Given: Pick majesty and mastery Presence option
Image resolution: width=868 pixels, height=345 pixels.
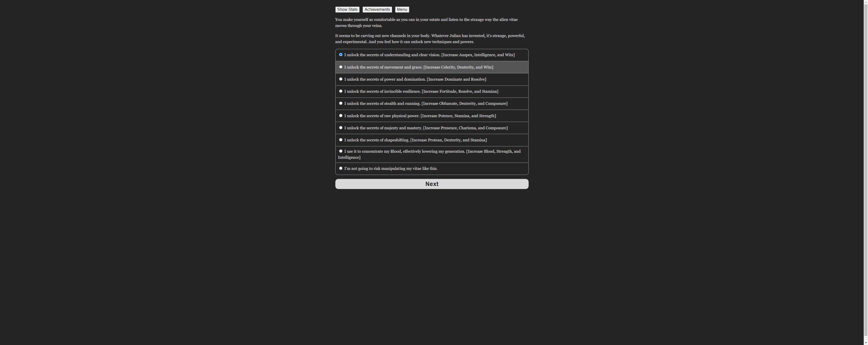Looking at the screenshot, I should click(432, 128).
